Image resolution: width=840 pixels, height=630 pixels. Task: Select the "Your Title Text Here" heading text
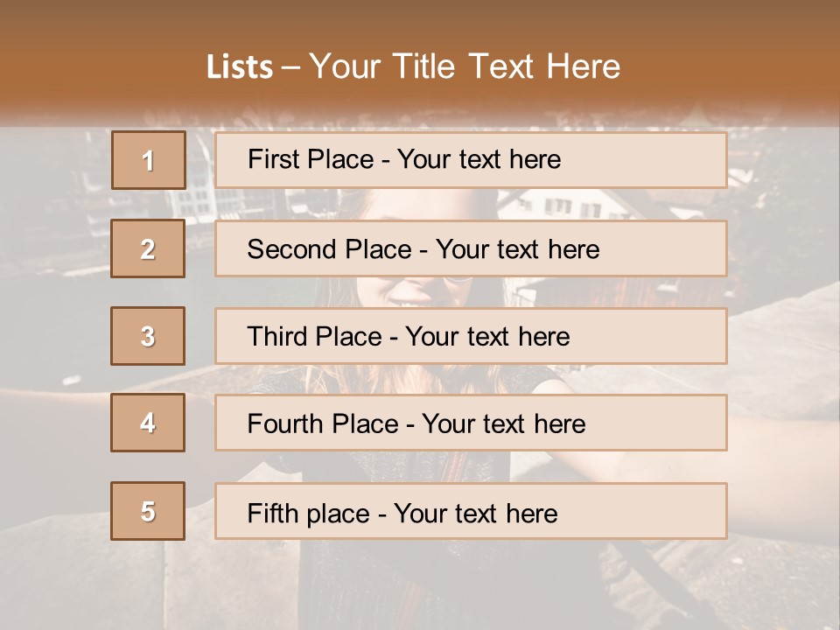[465, 66]
